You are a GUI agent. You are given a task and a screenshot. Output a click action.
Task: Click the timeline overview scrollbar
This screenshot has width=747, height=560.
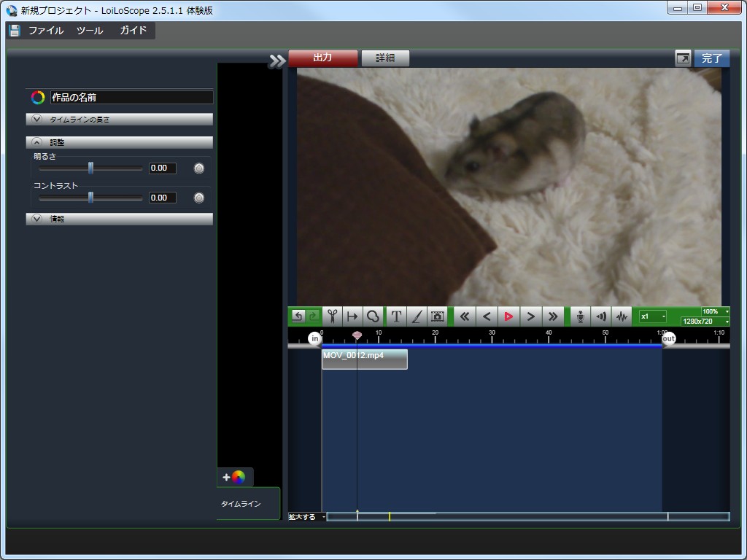pyautogui.click(x=528, y=517)
